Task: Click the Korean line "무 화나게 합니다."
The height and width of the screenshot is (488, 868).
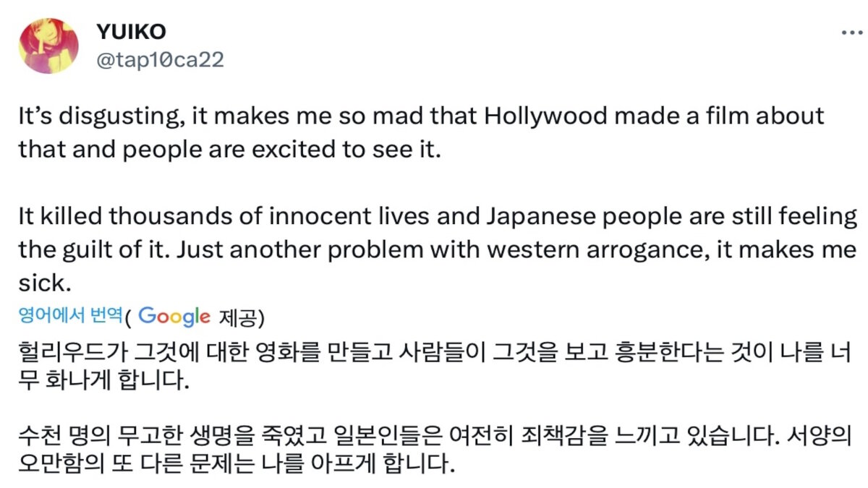Action: pos(104,380)
